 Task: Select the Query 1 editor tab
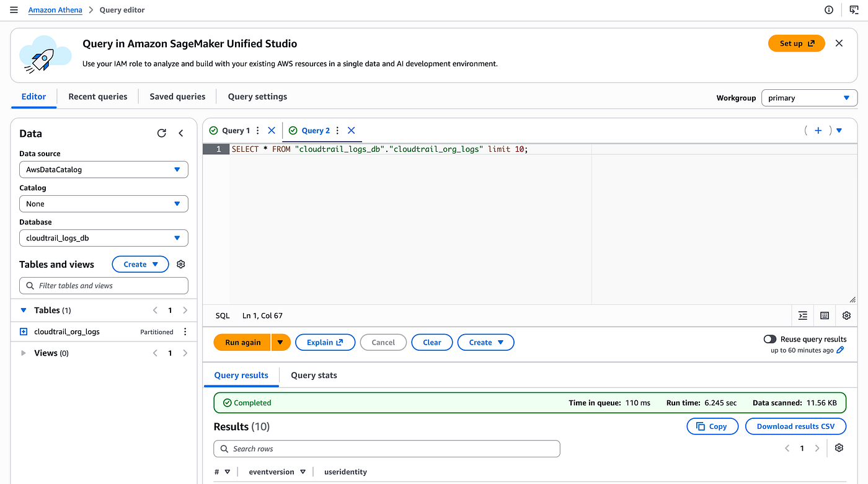[x=236, y=131]
